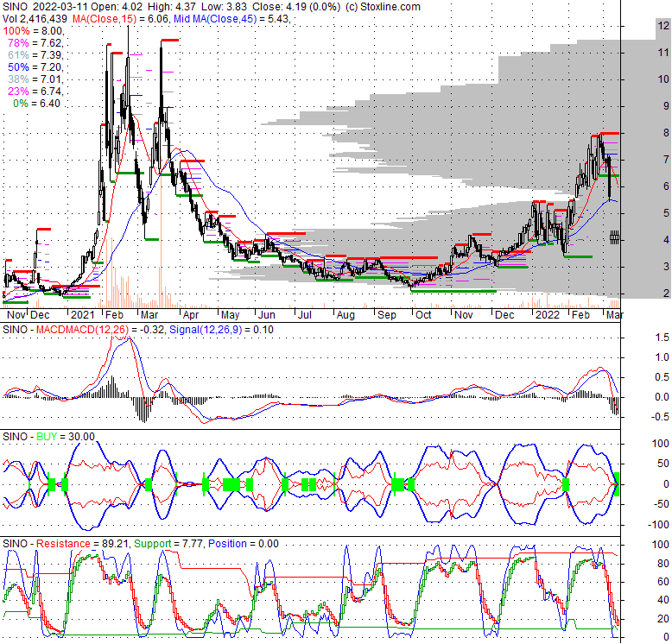The height and width of the screenshot is (644, 672).
Task: Click the -100 mark on the BUY panel axis
Action: (x=658, y=525)
